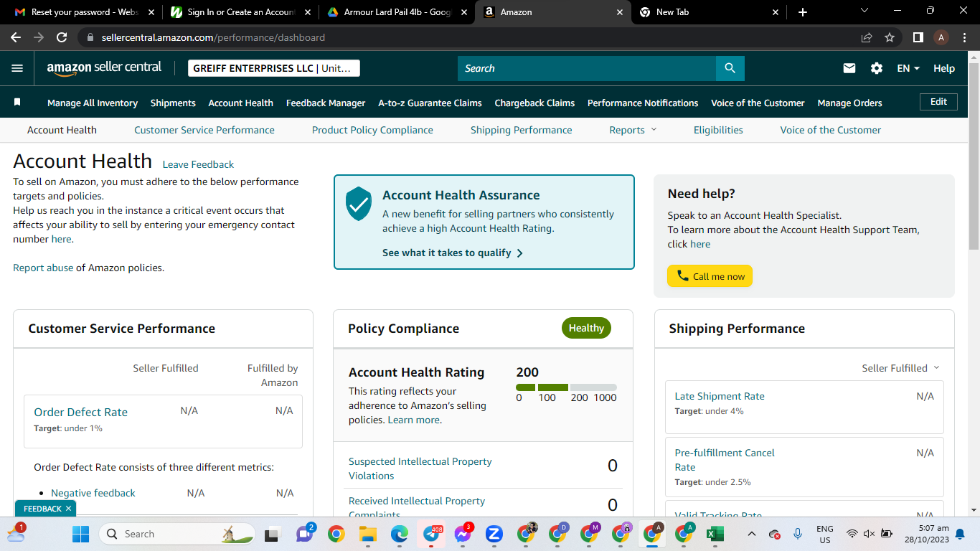Expand the Reports dropdown menu

pos(633,130)
